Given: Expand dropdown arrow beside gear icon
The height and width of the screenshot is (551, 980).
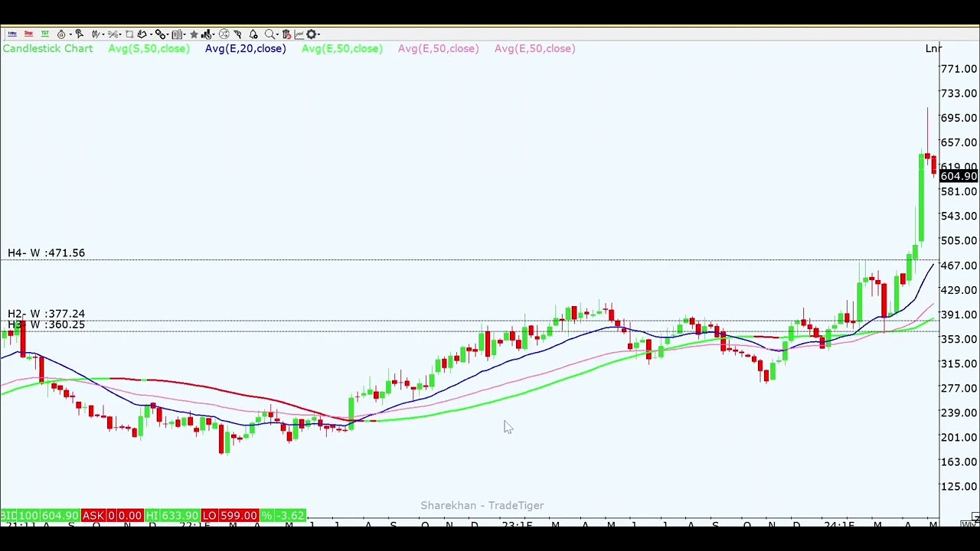Looking at the screenshot, I should click(x=319, y=34).
